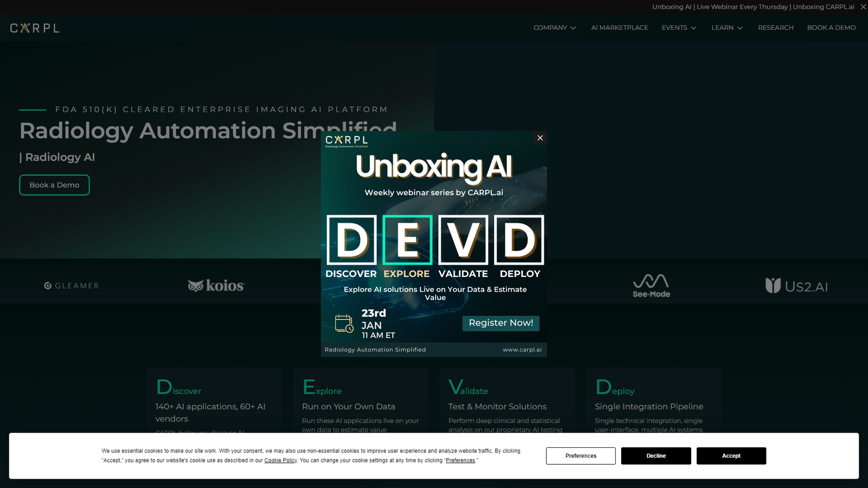Image resolution: width=868 pixels, height=488 pixels.
Task: Open the Cookie Policy link
Action: 280,460
